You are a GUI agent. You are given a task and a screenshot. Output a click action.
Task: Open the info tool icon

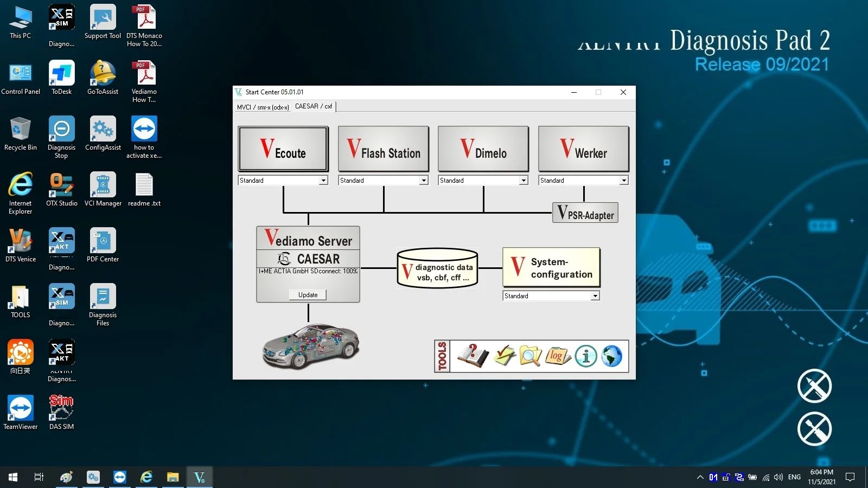pos(586,356)
